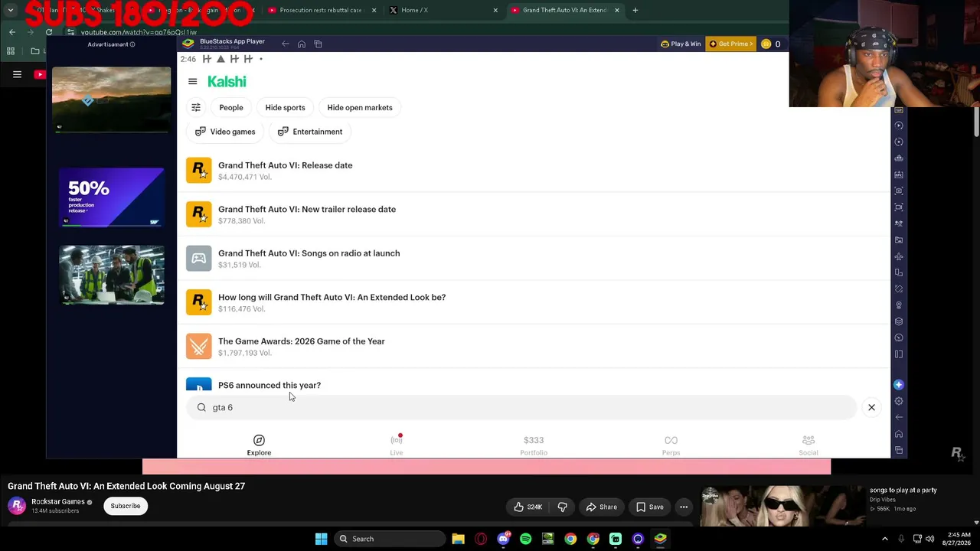Click the browser back button
This screenshot has height=551, width=980.
tap(12, 32)
